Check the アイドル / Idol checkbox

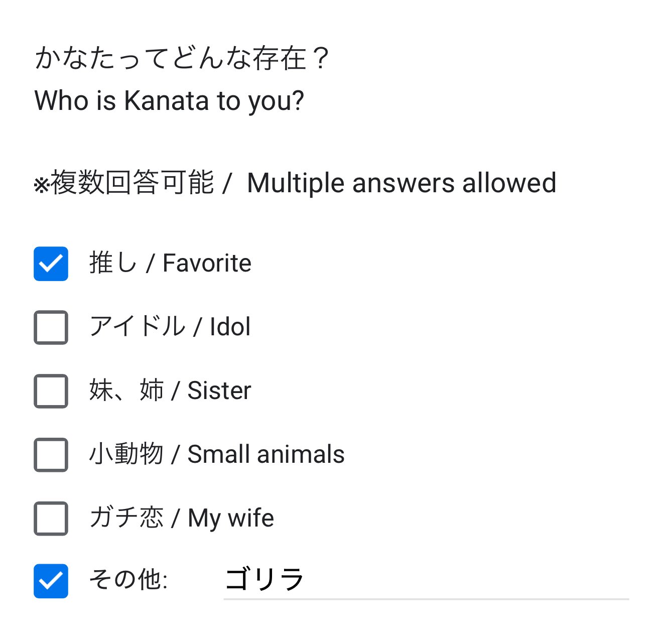[51, 327]
